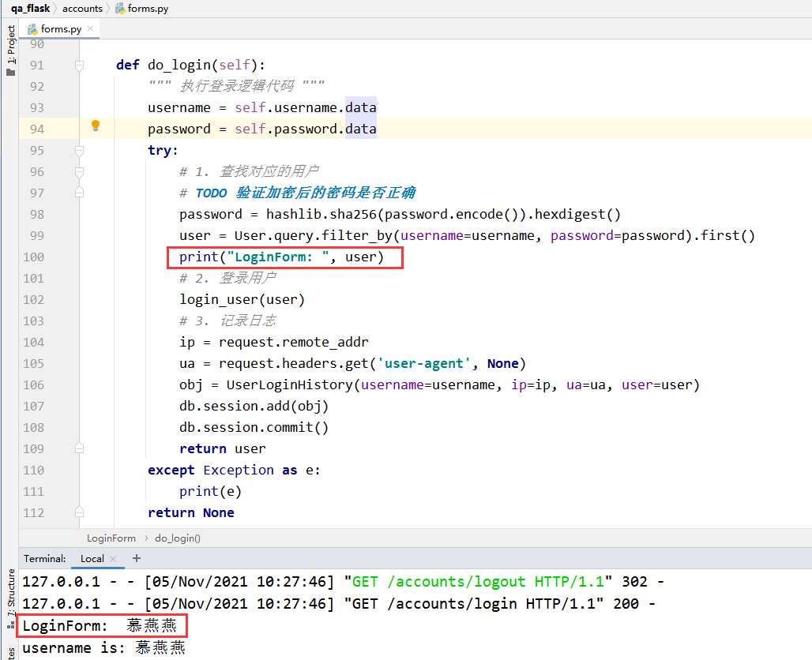Toggle the comment fold marker on line 96
The image size is (812, 660).
pos(79,172)
